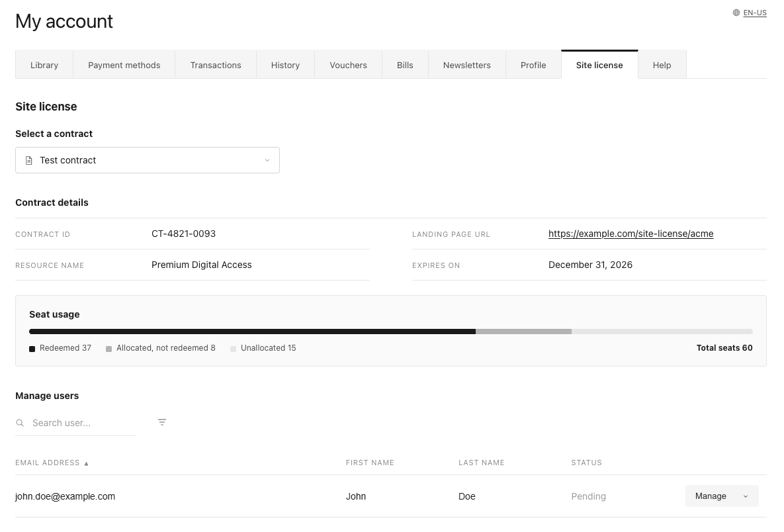Image resolution: width=784 pixels, height=532 pixels.
Task: Click the Pending status text
Action: point(589,496)
